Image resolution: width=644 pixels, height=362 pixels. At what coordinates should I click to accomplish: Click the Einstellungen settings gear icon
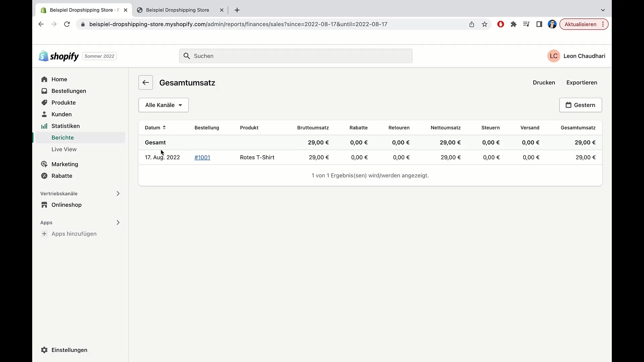[x=44, y=350]
